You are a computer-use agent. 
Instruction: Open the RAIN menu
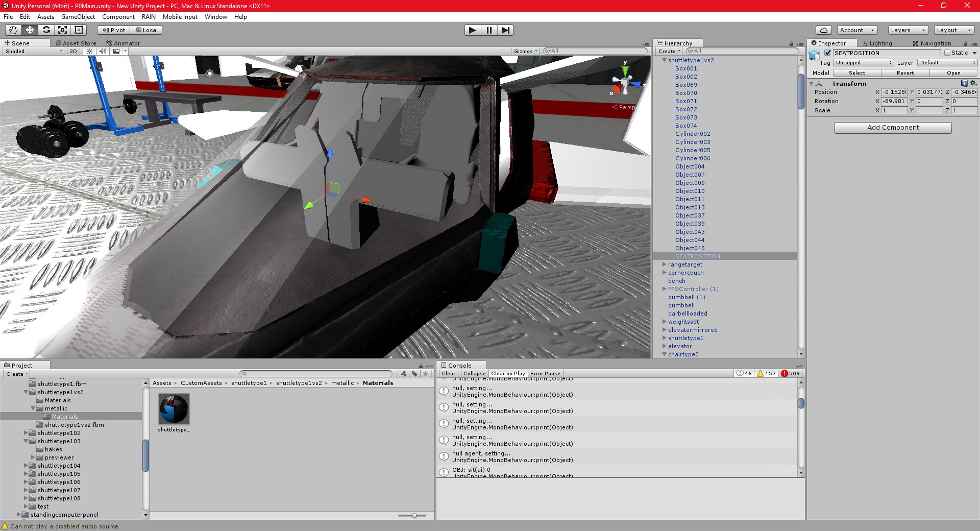[x=149, y=17]
